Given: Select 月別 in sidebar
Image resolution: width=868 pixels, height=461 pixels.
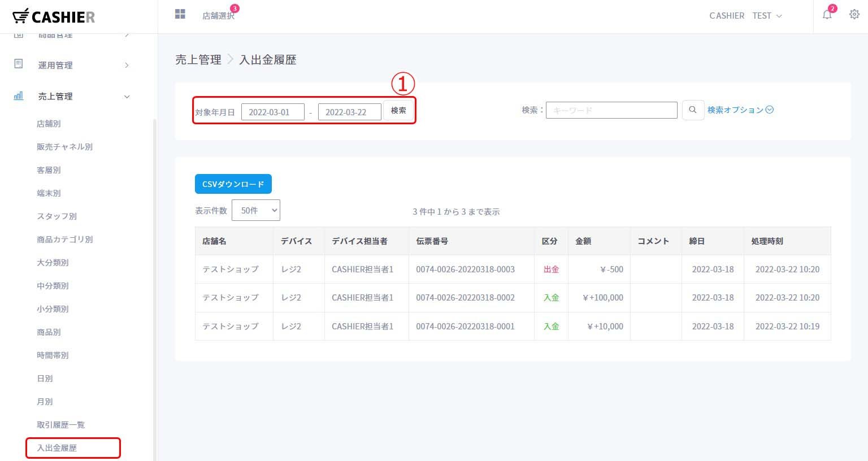Looking at the screenshot, I should [45, 402].
